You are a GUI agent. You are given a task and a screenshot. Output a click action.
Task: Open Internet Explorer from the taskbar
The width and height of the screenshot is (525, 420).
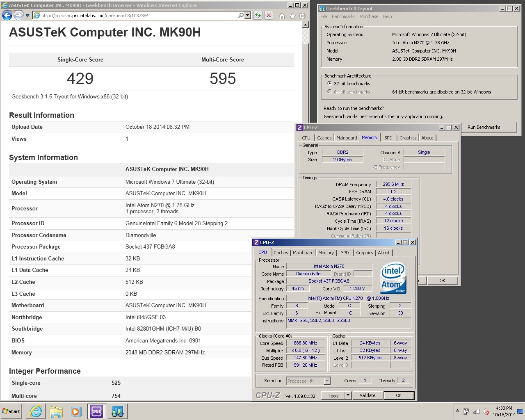pos(36,411)
